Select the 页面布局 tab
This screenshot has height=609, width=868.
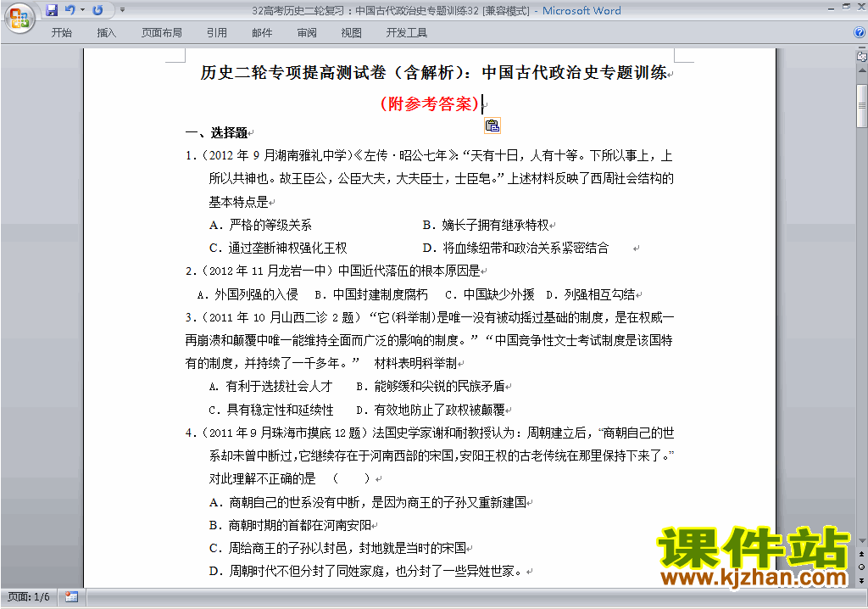coord(161,33)
